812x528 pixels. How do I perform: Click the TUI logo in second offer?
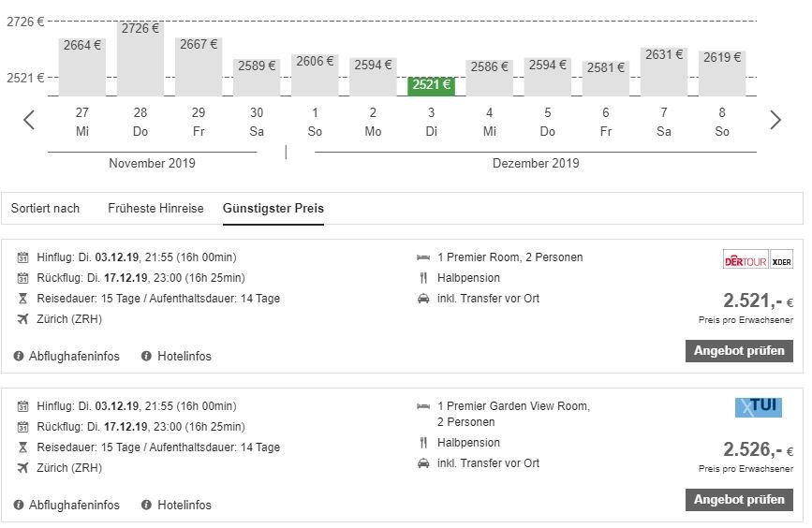[759, 407]
